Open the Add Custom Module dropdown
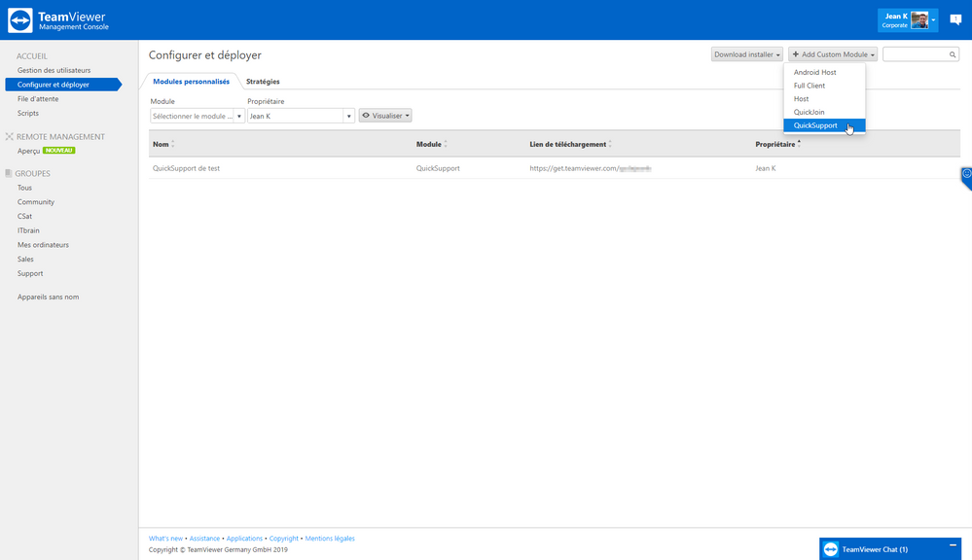Screen dimensions: 972x560 click(833, 54)
